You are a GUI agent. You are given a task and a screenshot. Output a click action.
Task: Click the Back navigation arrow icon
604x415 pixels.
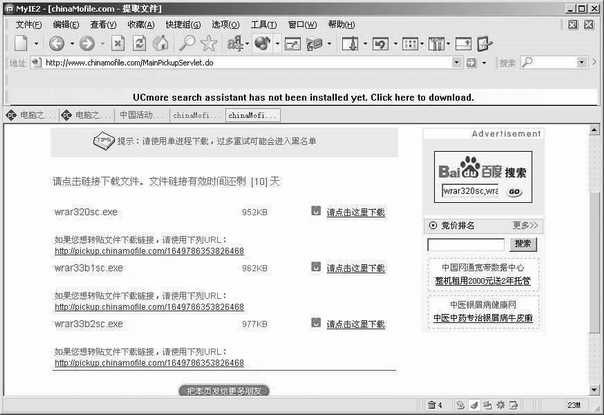point(56,43)
